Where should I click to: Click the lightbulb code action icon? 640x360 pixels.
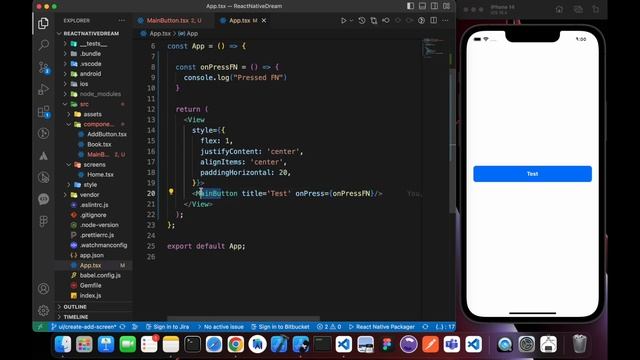click(171, 191)
